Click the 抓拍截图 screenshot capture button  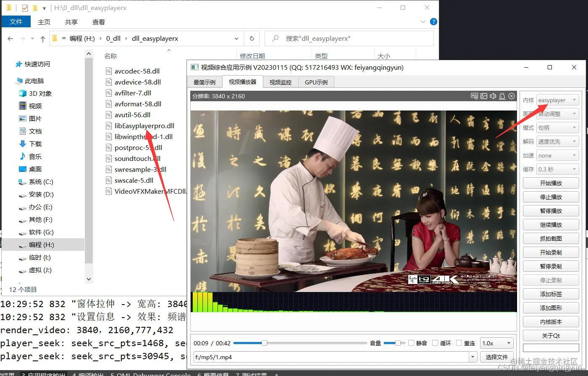551,238
